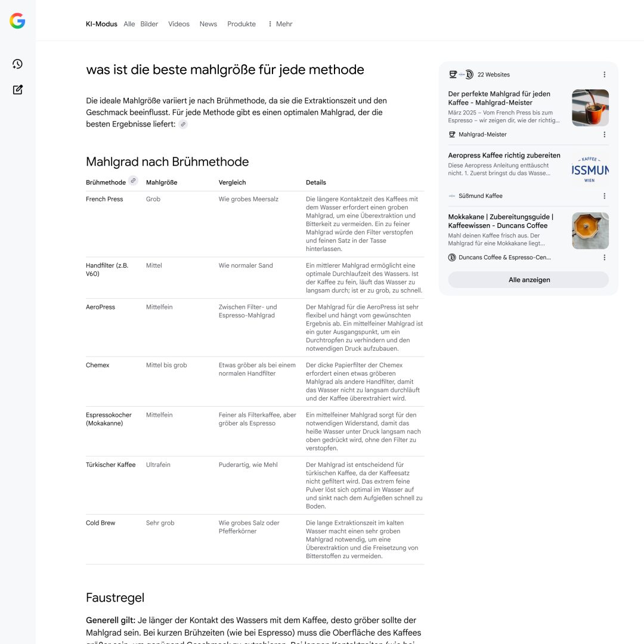Viewport: 644px width, 644px height.
Task: Open options for the Süßmund Kaffee source
Action: (x=604, y=196)
